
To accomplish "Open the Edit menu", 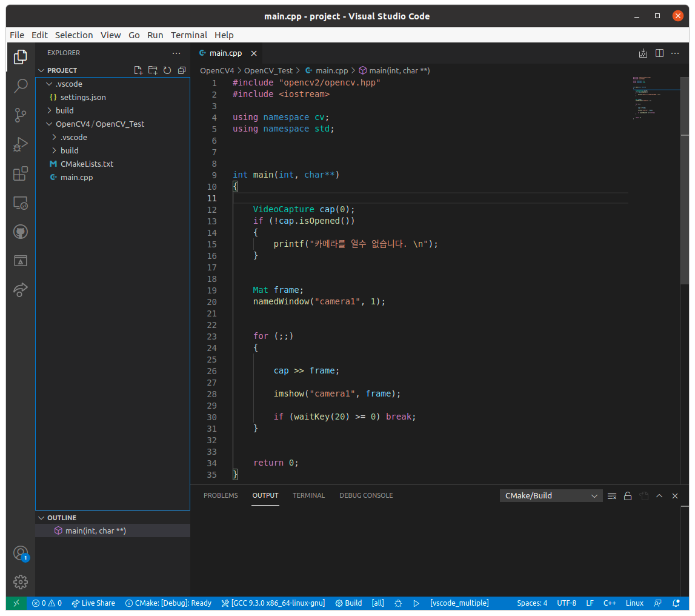I will click(x=39, y=35).
